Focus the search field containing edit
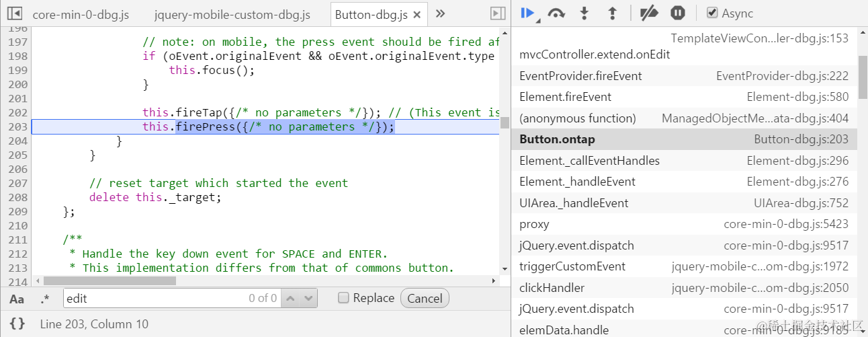 [171, 298]
